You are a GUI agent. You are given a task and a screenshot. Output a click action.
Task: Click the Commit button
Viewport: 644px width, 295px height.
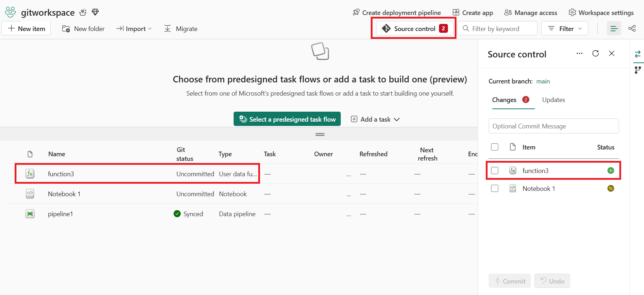coord(510,281)
